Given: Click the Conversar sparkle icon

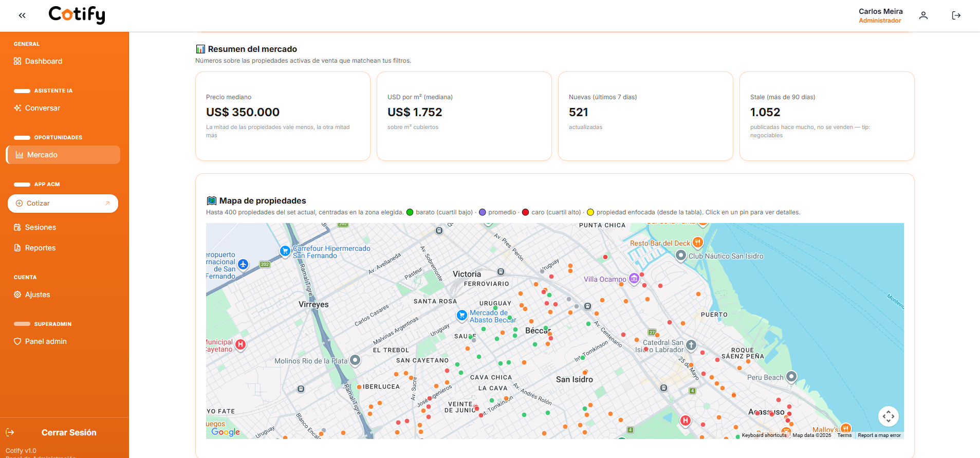Looking at the screenshot, I should click(x=17, y=108).
